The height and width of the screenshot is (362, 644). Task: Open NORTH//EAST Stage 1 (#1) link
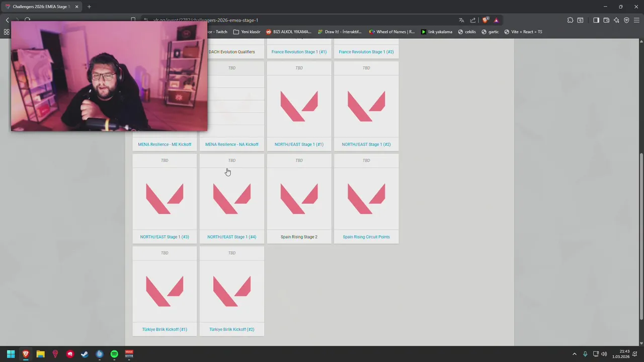coord(299,144)
